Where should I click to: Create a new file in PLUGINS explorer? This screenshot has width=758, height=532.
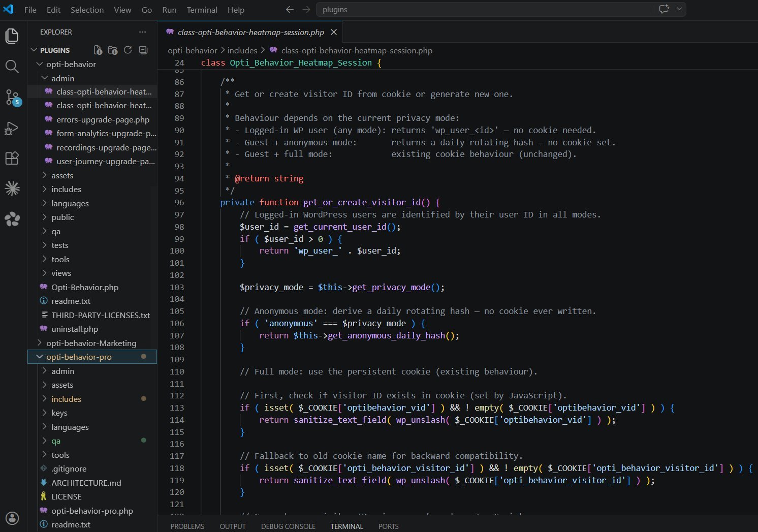coord(98,50)
